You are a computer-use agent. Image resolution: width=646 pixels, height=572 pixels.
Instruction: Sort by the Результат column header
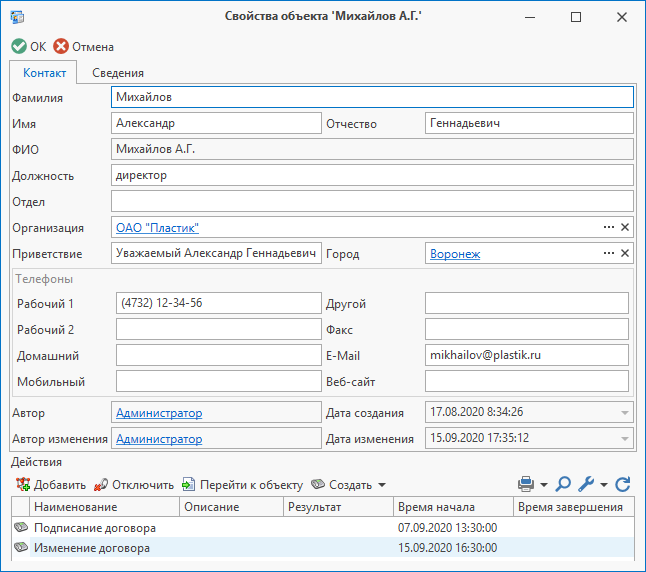click(338, 506)
